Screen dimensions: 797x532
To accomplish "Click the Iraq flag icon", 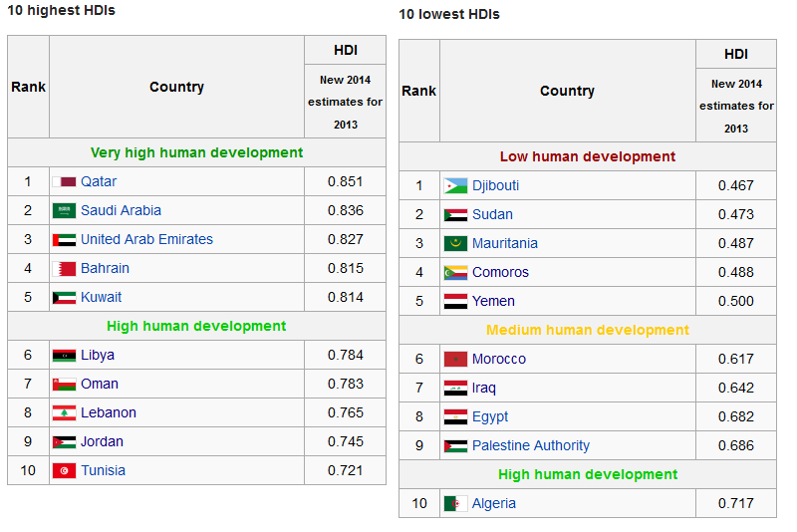I will click(455, 389).
